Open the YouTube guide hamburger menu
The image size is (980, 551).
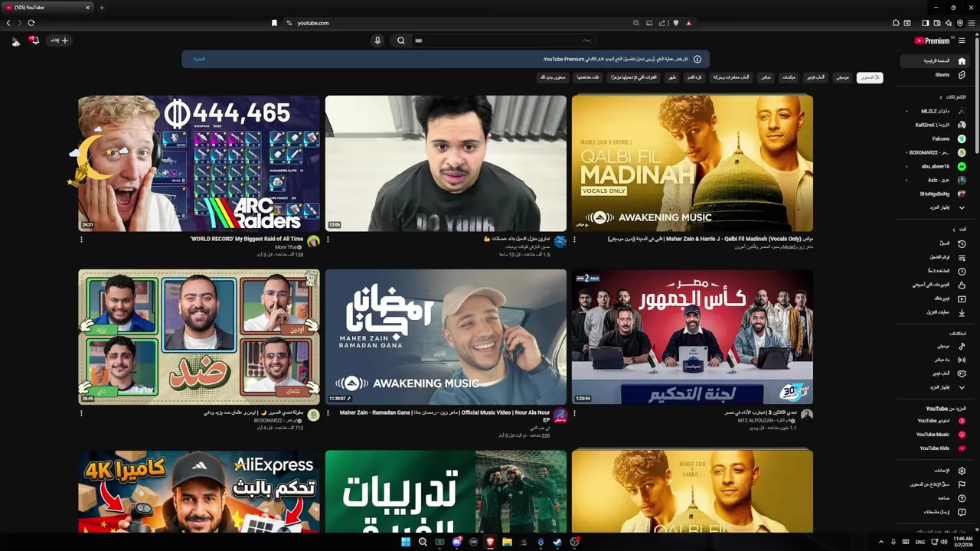(962, 41)
